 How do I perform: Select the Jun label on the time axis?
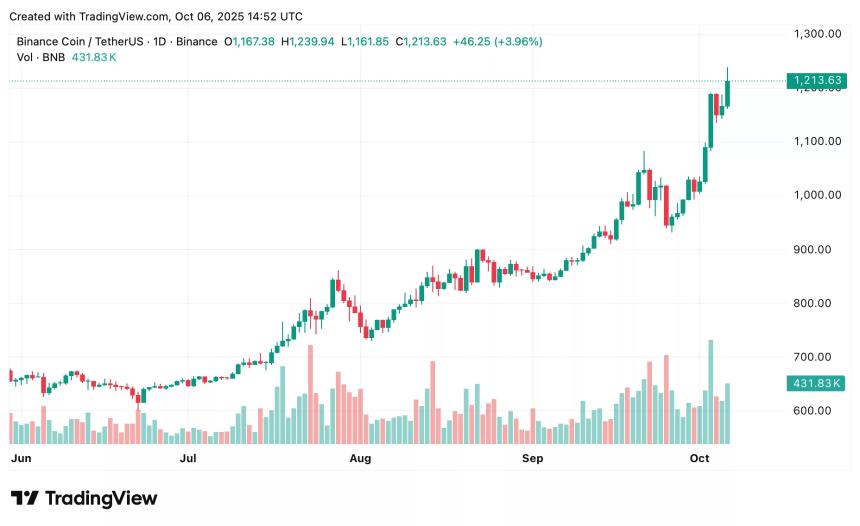pyautogui.click(x=20, y=459)
